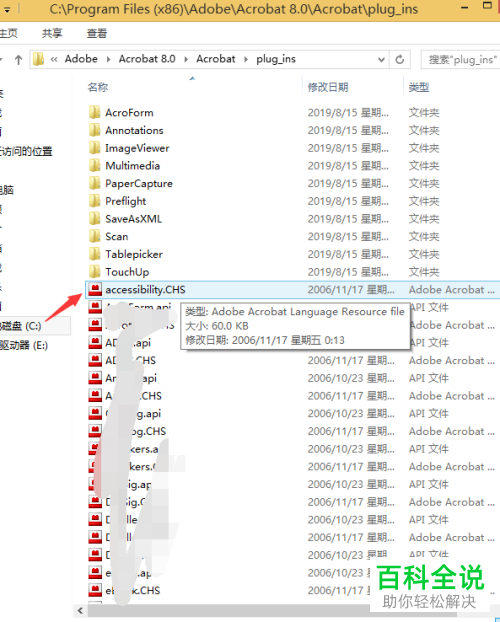Select drive (E:) in navigation pane
Image resolution: width=500 pixels, height=622 pixels.
tap(24, 345)
